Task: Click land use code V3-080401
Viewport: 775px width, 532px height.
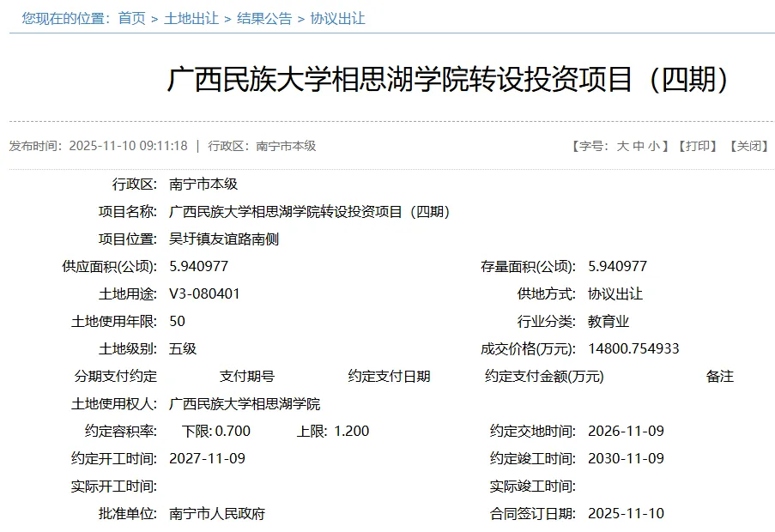Action: [204, 294]
